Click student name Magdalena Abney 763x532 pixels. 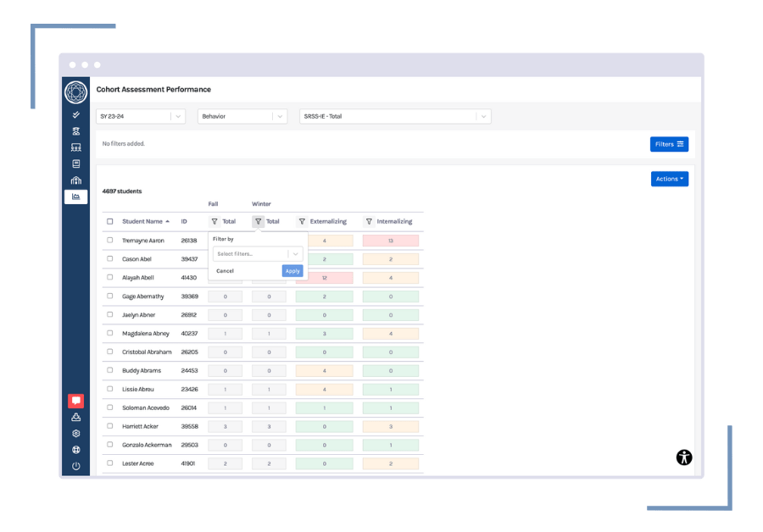coord(146,334)
